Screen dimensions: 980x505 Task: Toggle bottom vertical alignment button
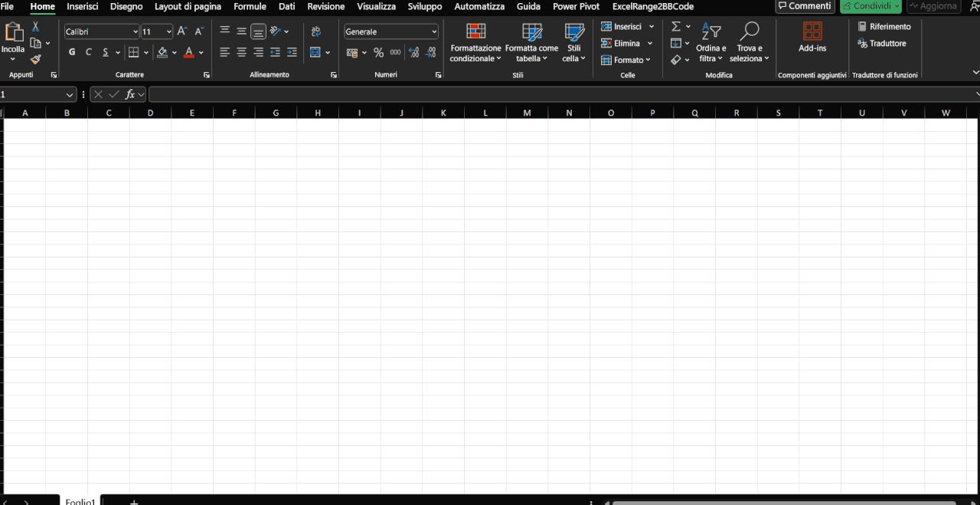(259, 31)
